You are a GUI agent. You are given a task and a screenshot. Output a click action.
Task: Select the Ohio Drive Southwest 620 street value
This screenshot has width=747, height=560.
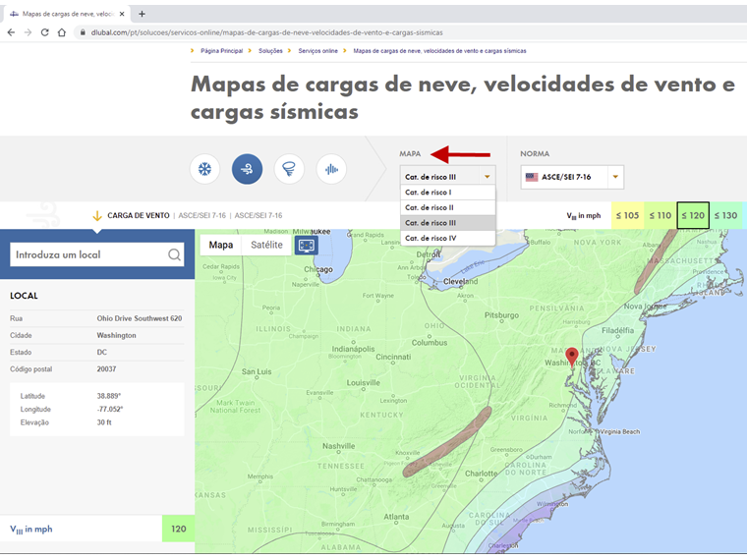pos(140,318)
